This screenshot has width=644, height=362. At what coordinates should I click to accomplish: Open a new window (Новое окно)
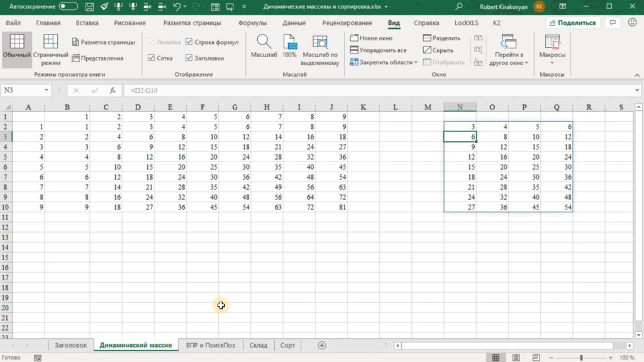[372, 38]
